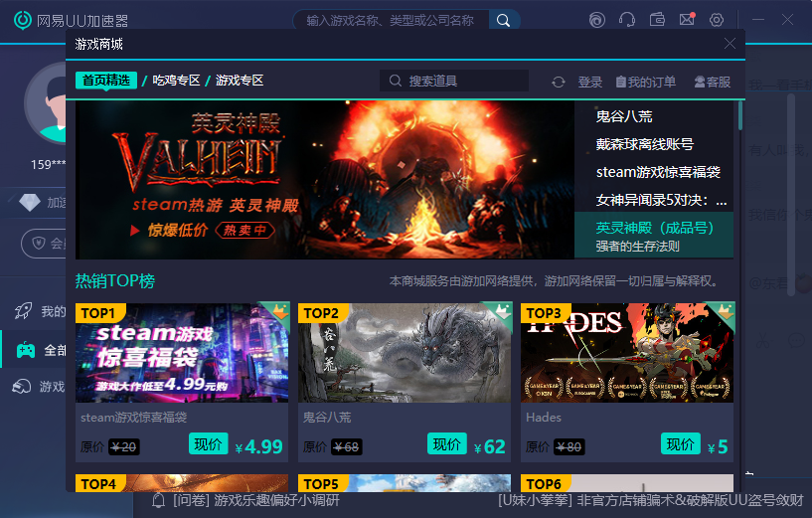Click the Hades card title text
The image size is (812, 518).
pos(544,418)
